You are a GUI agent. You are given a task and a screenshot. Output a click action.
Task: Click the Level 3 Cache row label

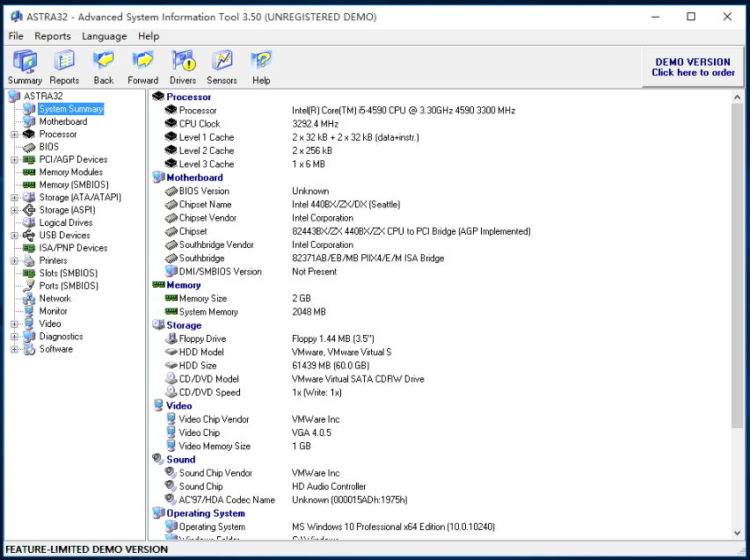(x=207, y=164)
